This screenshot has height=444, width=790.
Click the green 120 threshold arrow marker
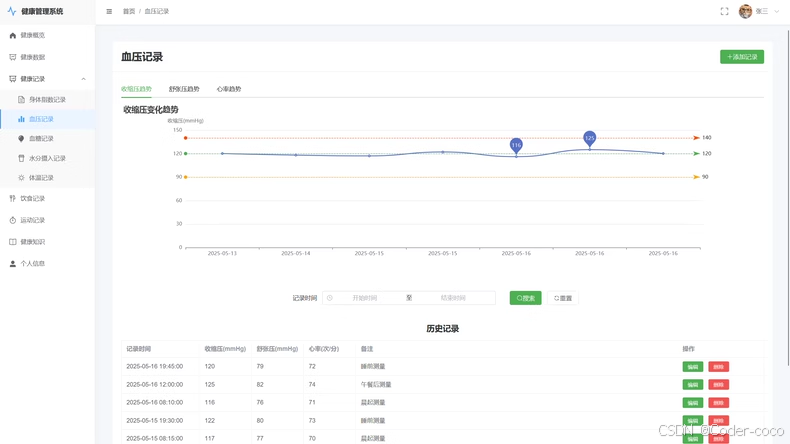696,153
